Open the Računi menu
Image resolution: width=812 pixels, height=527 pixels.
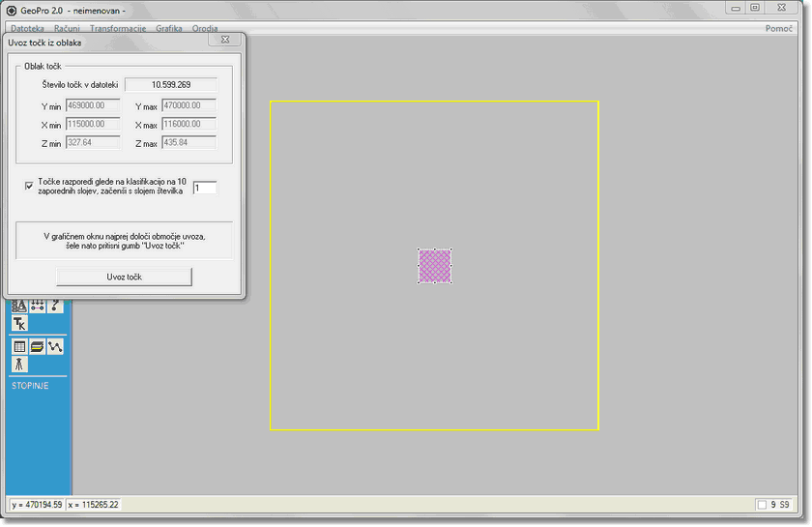(67, 28)
